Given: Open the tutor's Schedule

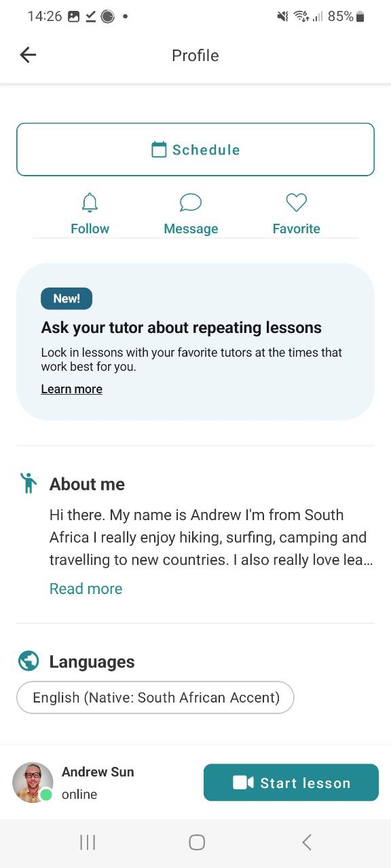Looking at the screenshot, I should pos(195,149).
